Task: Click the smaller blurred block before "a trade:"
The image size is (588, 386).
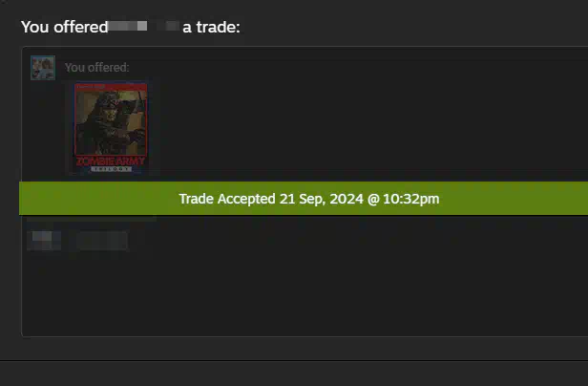Action: tap(172, 26)
